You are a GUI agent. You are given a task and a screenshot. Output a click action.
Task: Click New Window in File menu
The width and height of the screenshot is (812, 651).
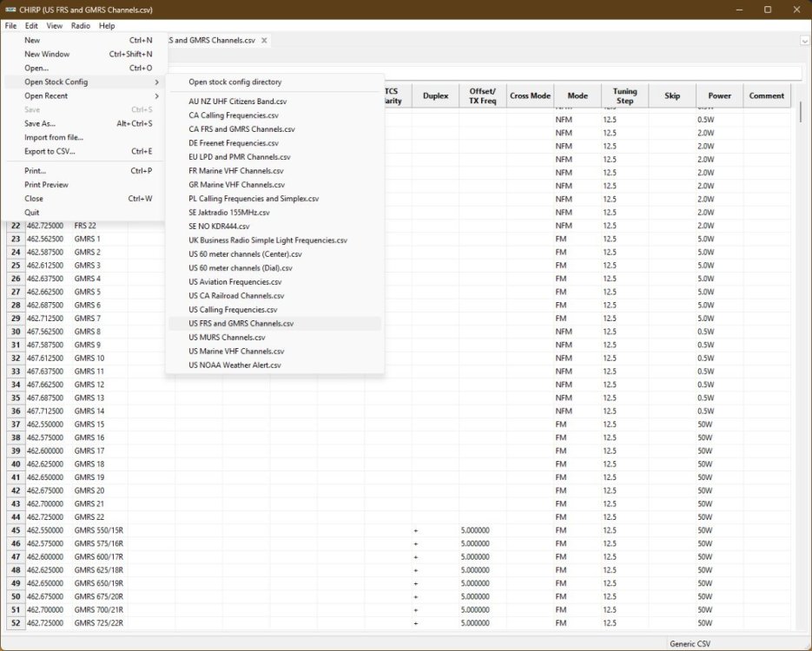click(x=47, y=54)
